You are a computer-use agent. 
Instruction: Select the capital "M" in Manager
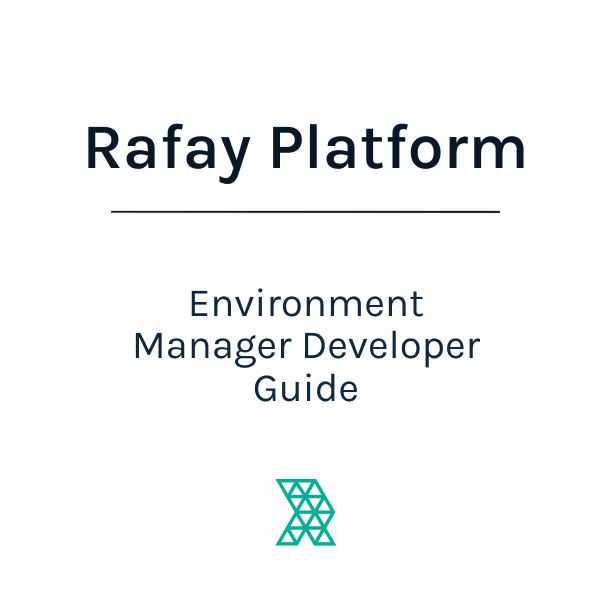[149, 346]
